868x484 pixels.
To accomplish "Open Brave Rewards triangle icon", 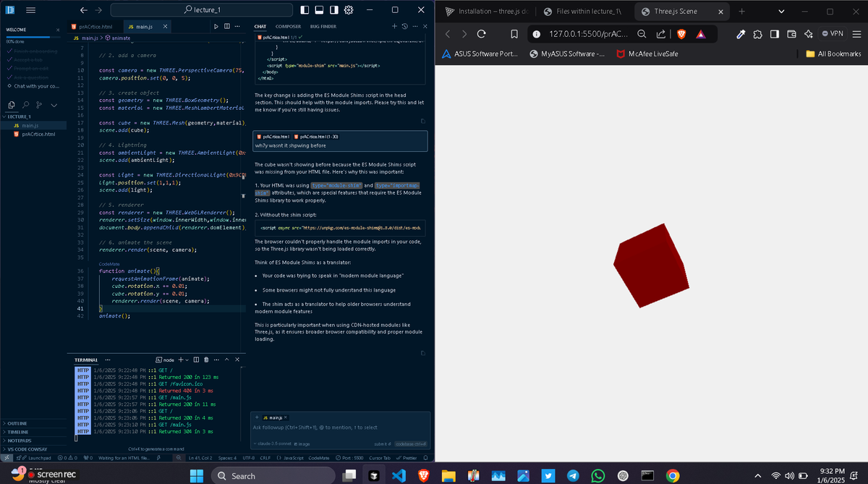I will 701,34.
